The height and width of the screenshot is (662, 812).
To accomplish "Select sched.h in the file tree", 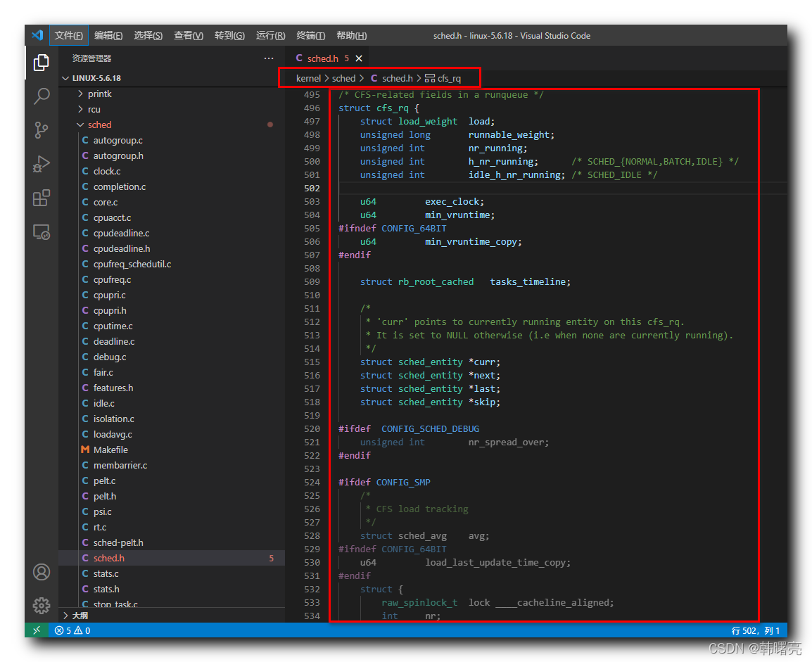I will 172,558.
